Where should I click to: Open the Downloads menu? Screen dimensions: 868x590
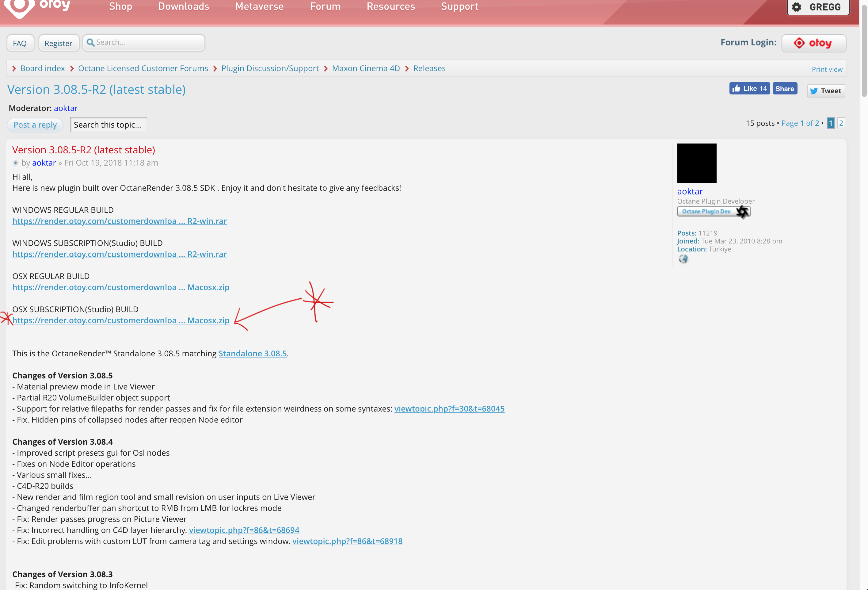183,7
